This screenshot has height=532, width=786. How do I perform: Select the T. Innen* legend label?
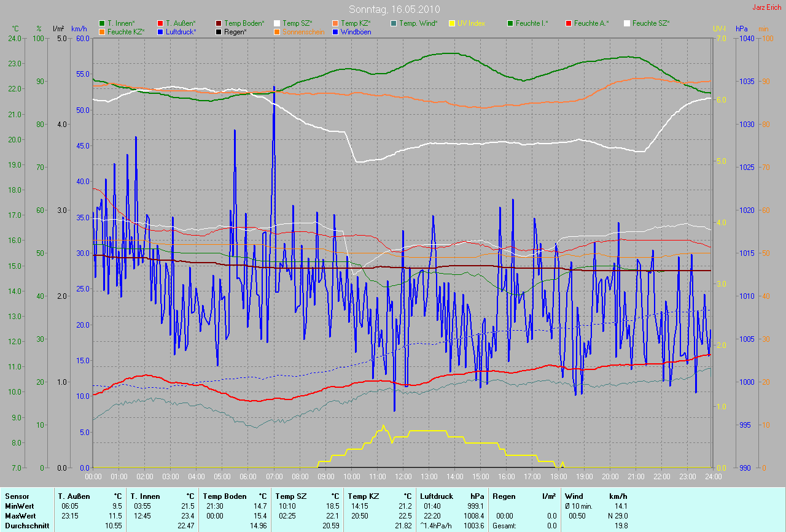[121, 23]
